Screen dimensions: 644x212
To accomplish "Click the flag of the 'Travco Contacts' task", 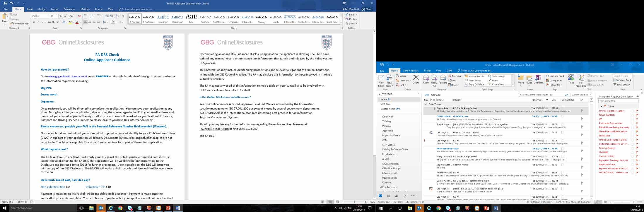I will click(637, 115).
